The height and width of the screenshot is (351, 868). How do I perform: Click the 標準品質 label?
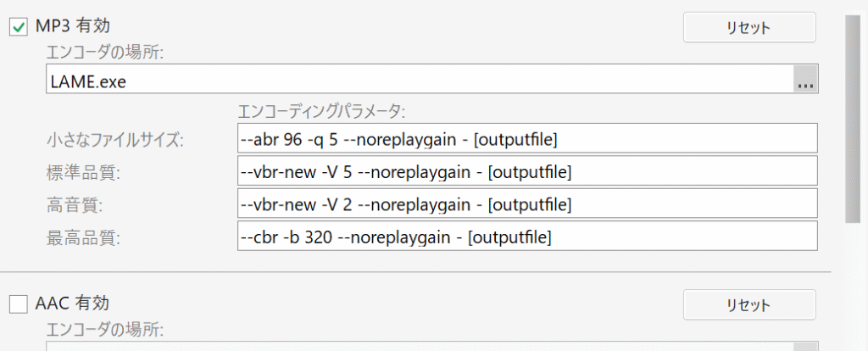pyautogui.click(x=84, y=173)
